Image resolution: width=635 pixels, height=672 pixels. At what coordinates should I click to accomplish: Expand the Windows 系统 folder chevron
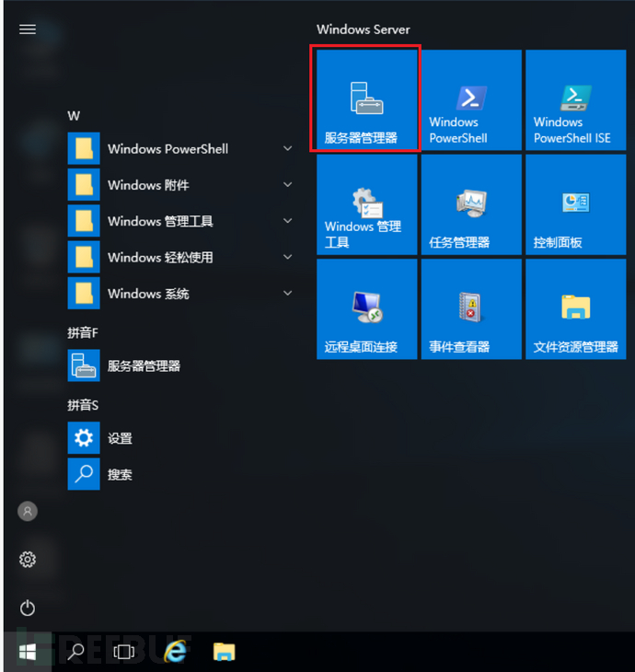point(288,293)
